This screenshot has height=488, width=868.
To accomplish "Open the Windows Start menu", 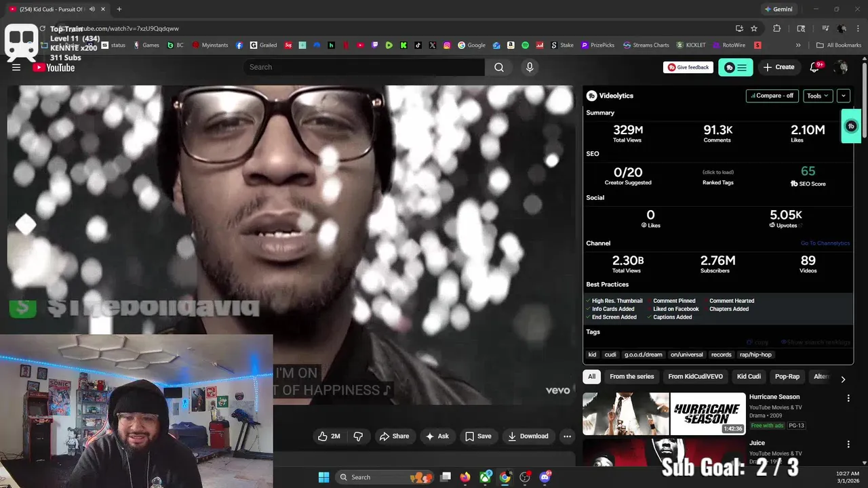I will point(323,477).
